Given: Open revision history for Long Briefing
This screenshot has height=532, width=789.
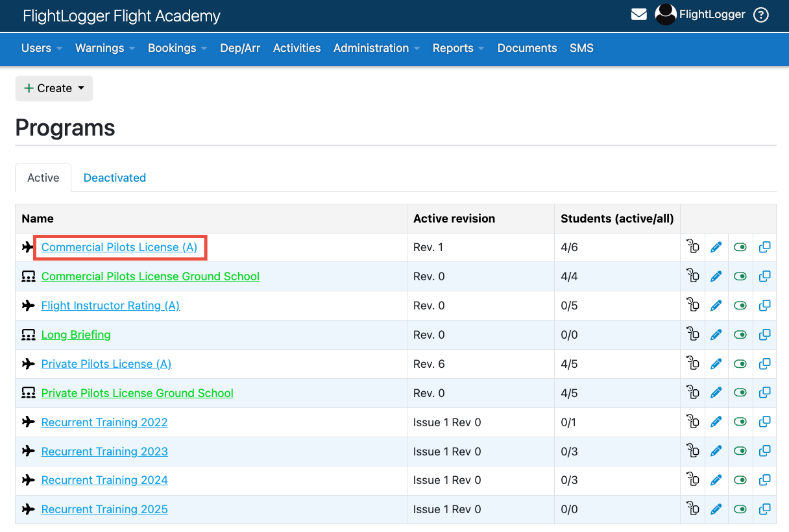Looking at the screenshot, I should point(692,334).
